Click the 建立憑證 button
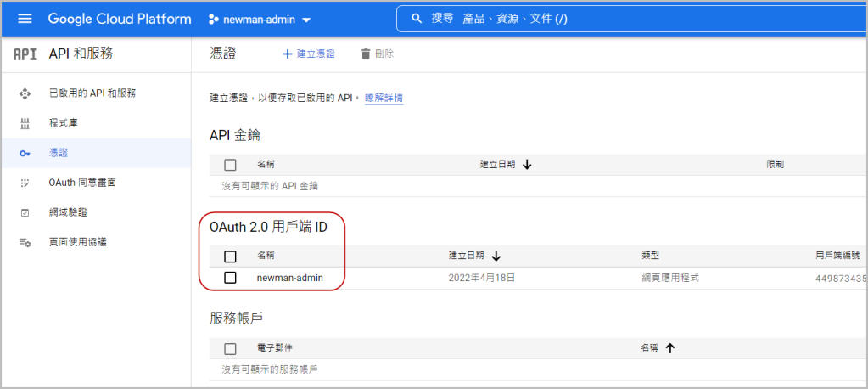This screenshot has width=868, height=389. click(308, 54)
